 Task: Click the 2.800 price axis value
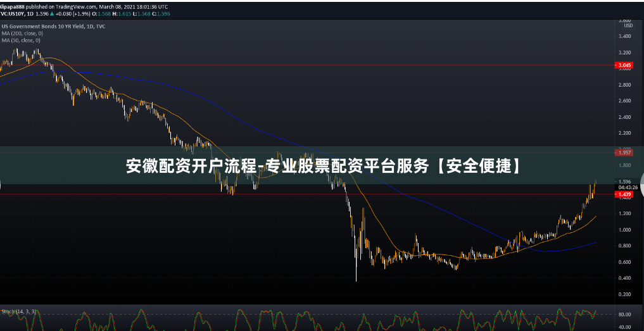(625, 85)
